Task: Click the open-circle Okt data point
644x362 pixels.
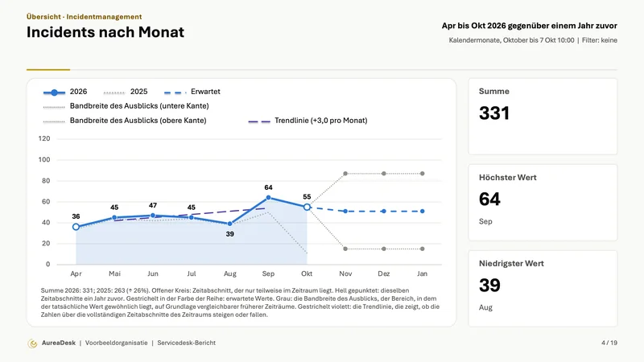Action: 307,207
